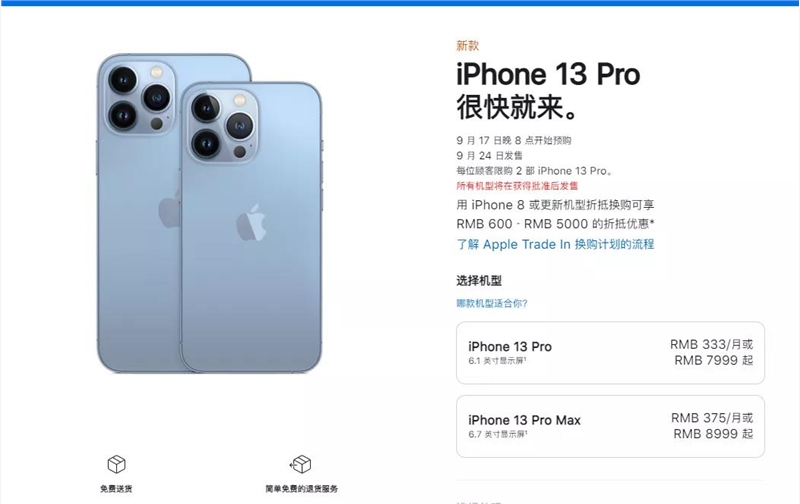The height and width of the screenshot is (504, 800).
Task: Click the 选择机型 section heading
Action: tap(479, 281)
